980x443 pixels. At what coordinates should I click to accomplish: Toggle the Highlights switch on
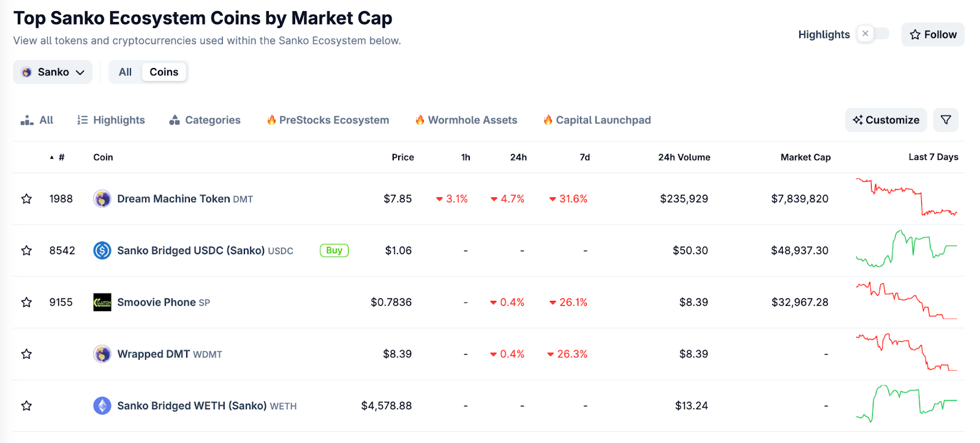click(x=873, y=34)
